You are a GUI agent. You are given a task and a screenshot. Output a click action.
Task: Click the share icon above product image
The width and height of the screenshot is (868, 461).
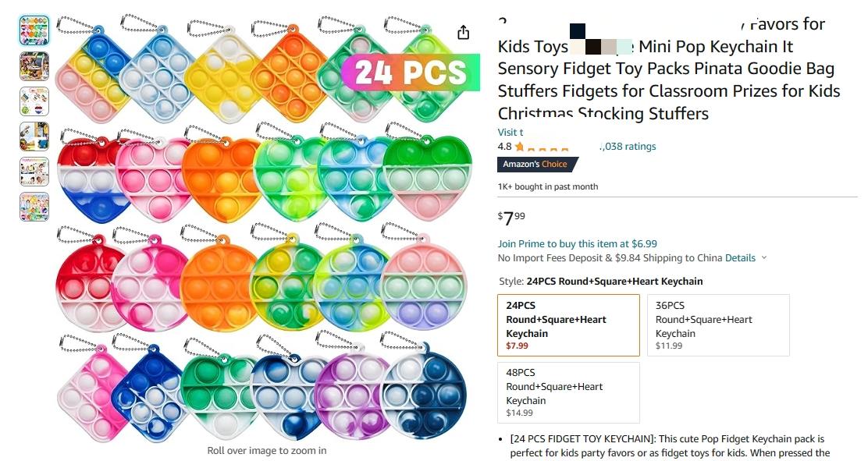(x=464, y=34)
